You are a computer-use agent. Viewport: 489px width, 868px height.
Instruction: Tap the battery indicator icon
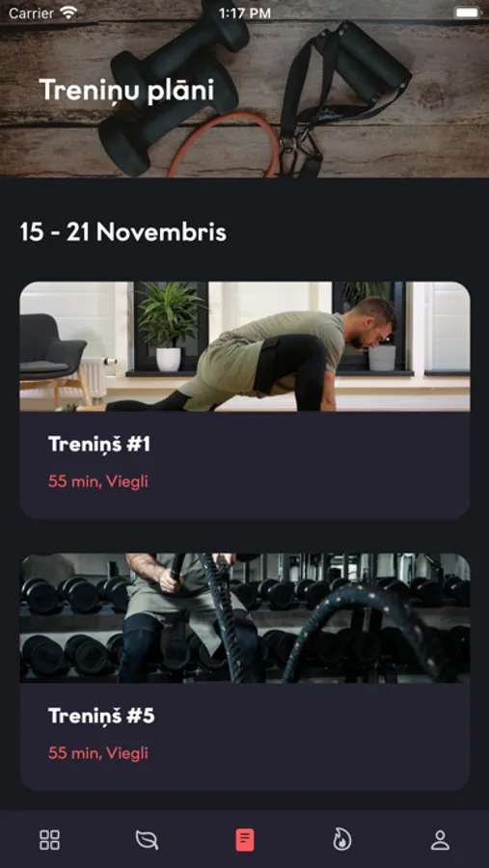467,13
